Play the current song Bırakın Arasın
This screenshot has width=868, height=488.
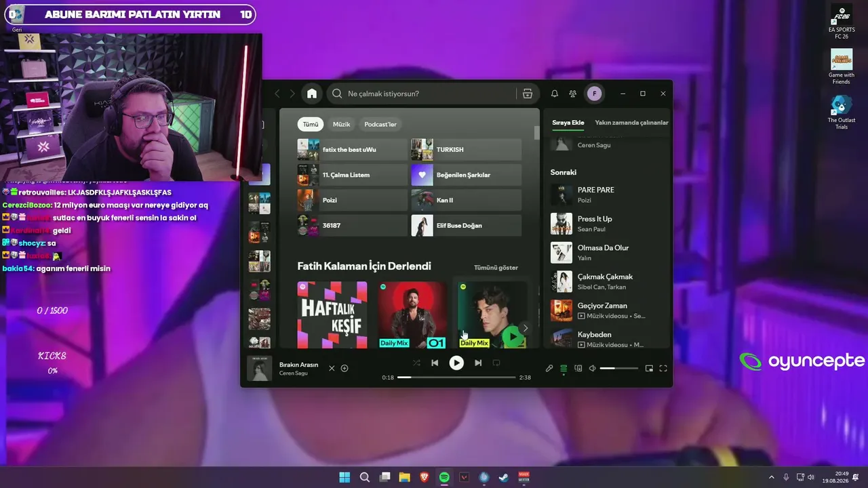click(456, 363)
